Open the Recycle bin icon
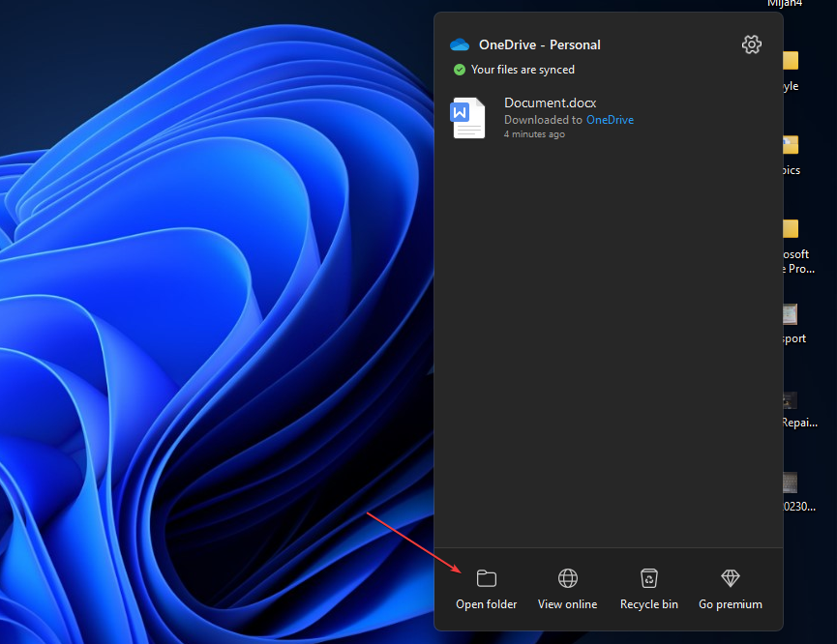Screen dimensions: 837x644 [649, 578]
